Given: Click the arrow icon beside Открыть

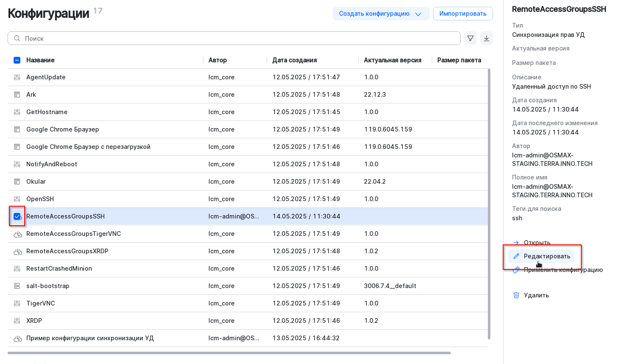Looking at the screenshot, I should pos(516,243).
